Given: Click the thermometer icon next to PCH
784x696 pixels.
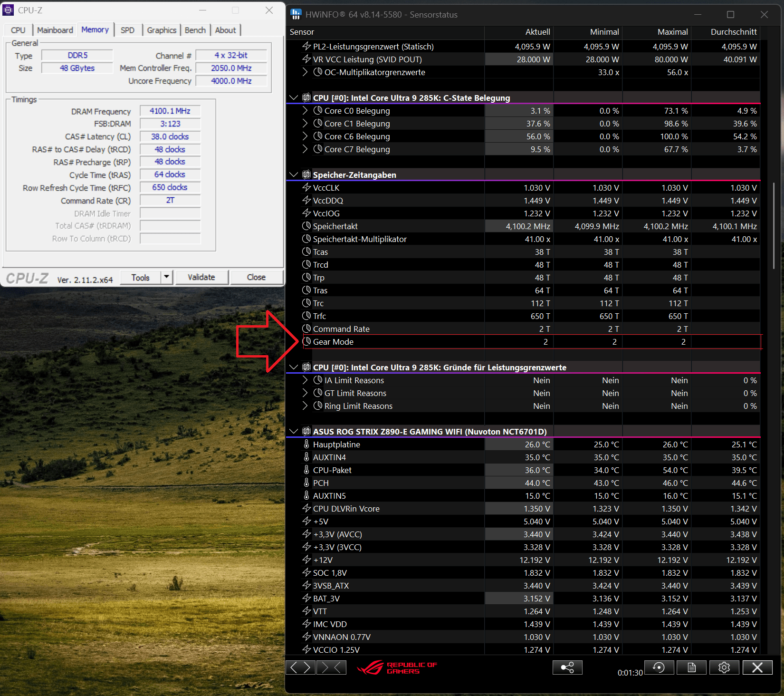Looking at the screenshot, I should click(x=306, y=483).
